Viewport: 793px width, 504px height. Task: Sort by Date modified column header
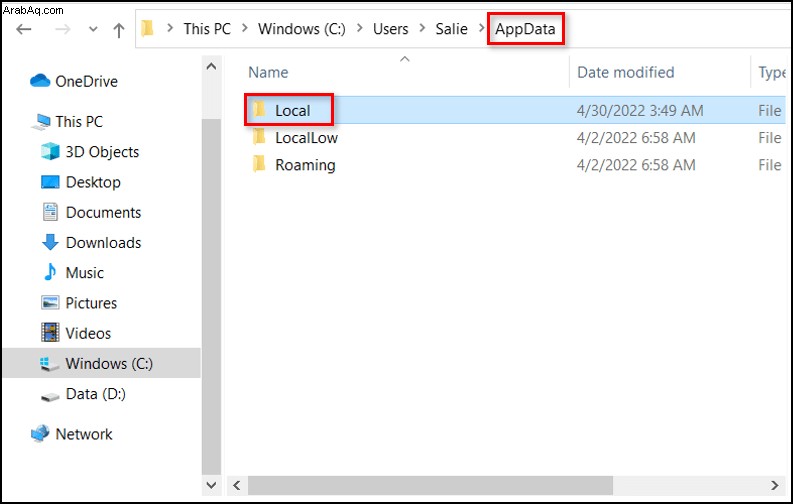pos(626,72)
